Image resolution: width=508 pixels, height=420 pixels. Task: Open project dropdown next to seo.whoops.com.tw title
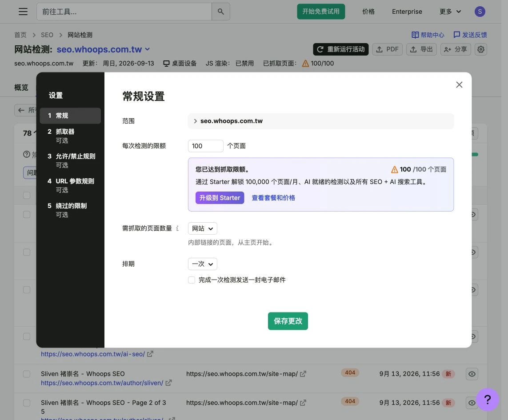148,49
